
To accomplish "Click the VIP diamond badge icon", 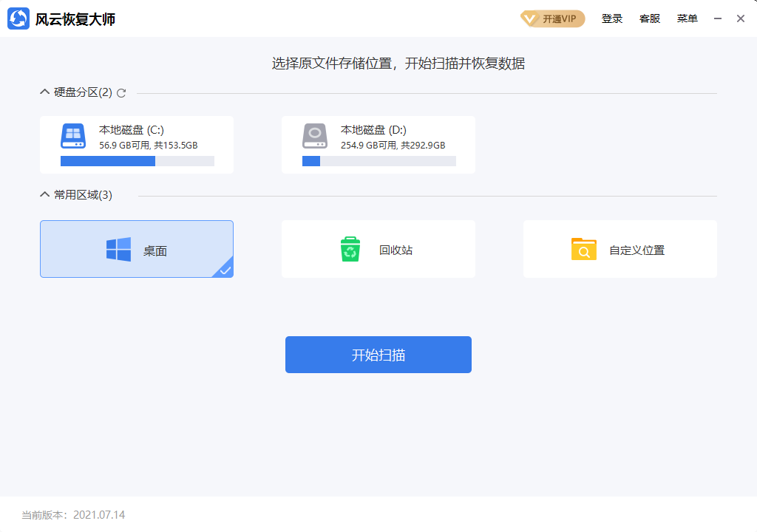I will coord(529,18).
